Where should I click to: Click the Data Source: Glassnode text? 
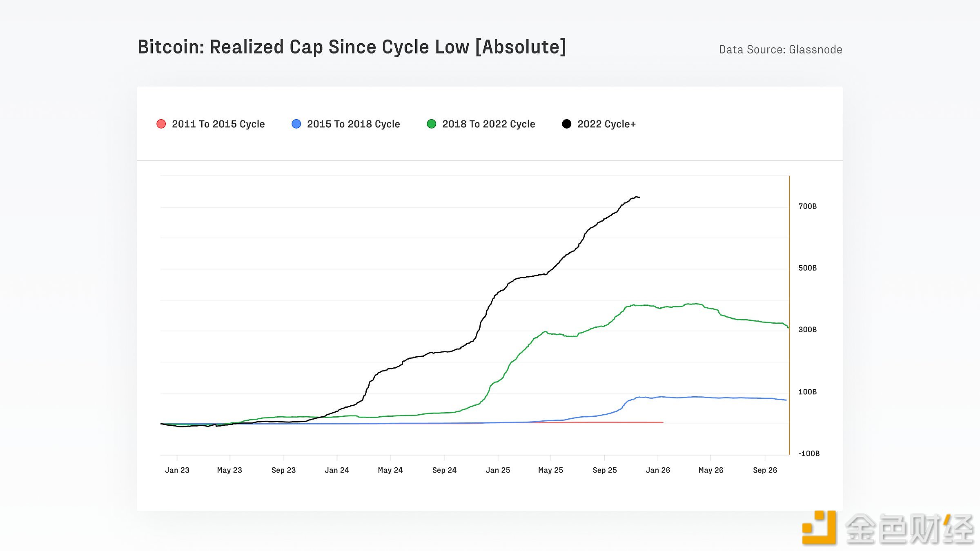pyautogui.click(x=780, y=50)
